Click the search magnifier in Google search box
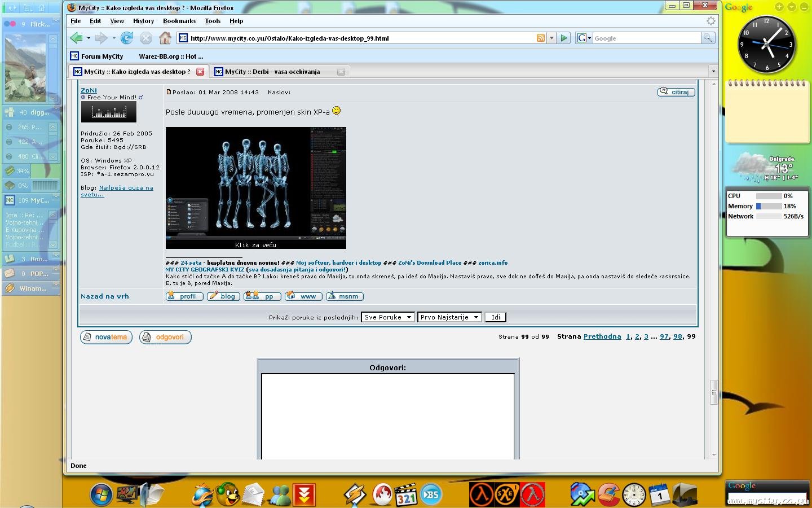 pos(708,38)
